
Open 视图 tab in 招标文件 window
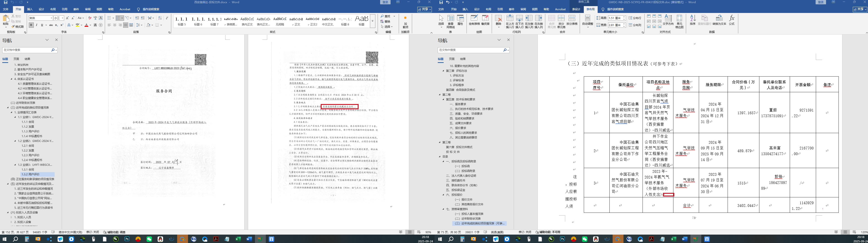pyautogui.click(x=534, y=9)
